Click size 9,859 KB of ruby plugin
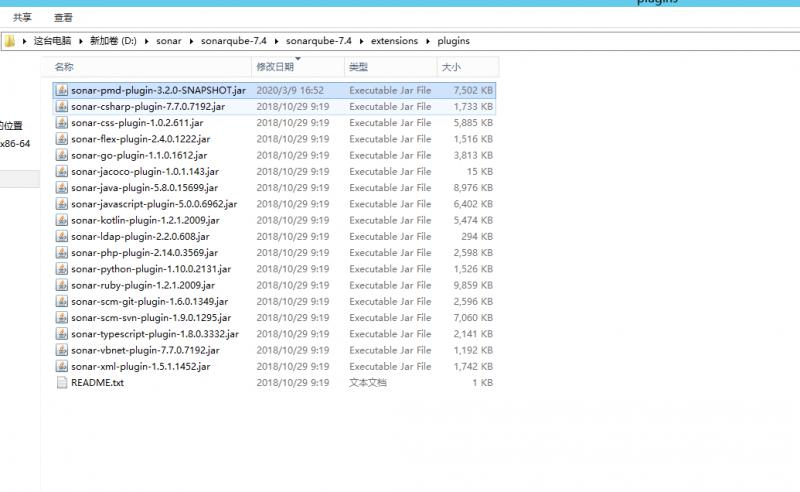This screenshot has width=800, height=492. click(473, 285)
